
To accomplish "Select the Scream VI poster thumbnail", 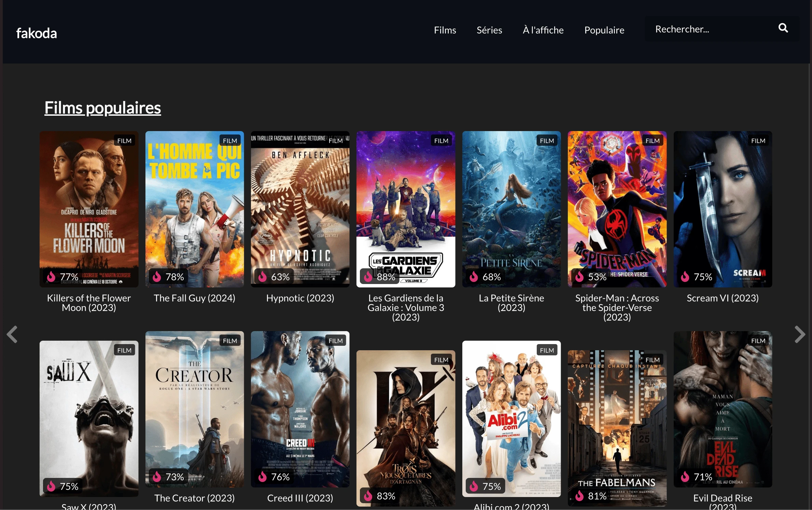I will coord(723,209).
